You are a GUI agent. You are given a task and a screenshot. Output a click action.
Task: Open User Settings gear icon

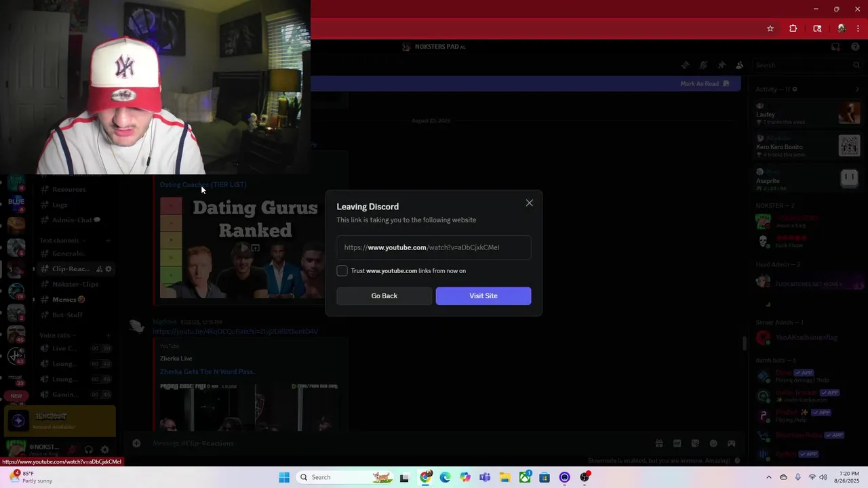[104, 449]
